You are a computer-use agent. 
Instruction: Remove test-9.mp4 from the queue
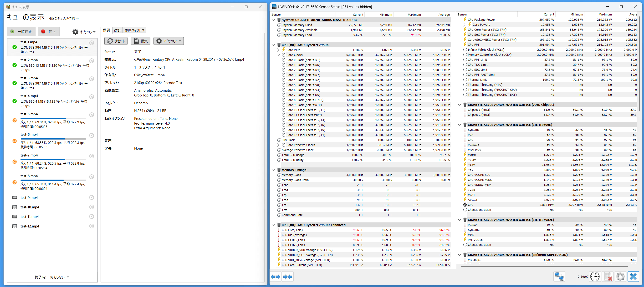92,198
